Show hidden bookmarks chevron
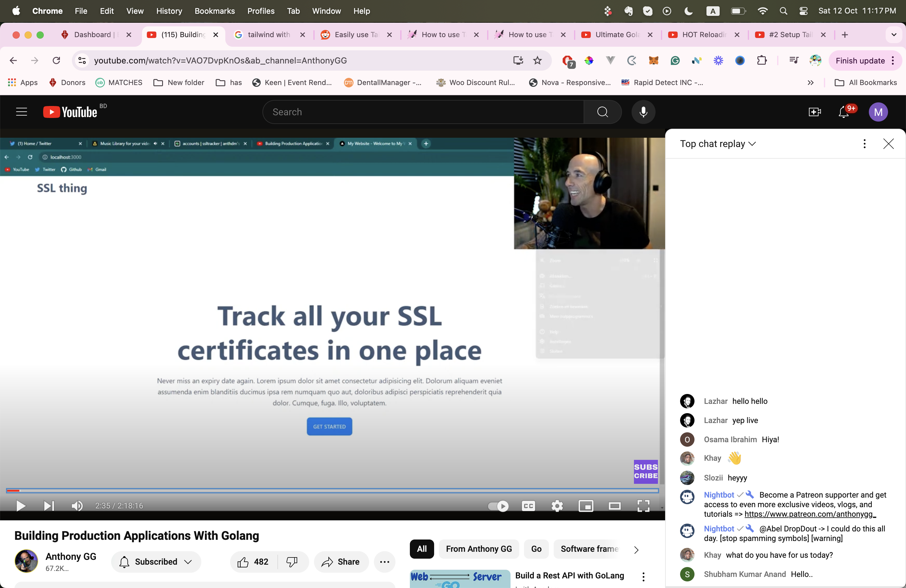The height and width of the screenshot is (588, 906). pos(810,83)
